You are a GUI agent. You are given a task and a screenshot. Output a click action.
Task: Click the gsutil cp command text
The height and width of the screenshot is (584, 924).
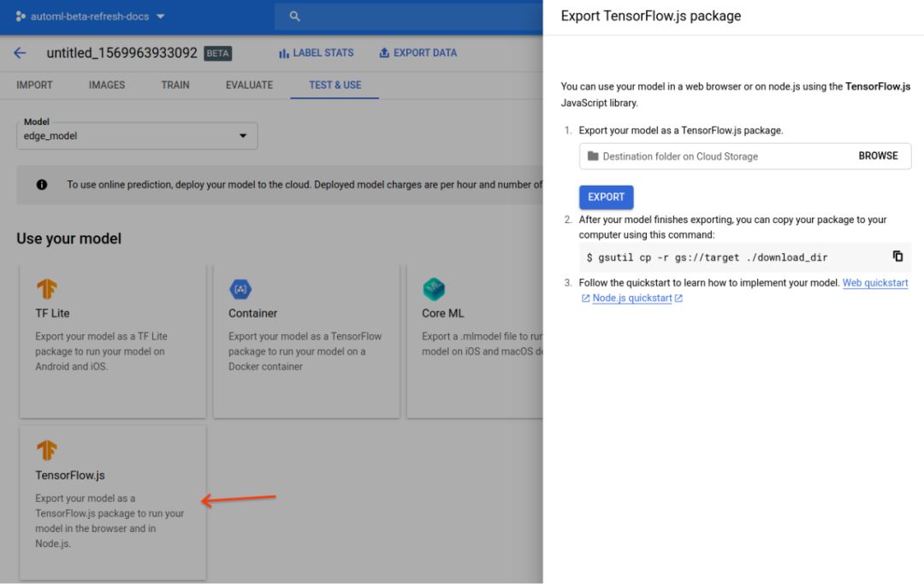coord(708,257)
